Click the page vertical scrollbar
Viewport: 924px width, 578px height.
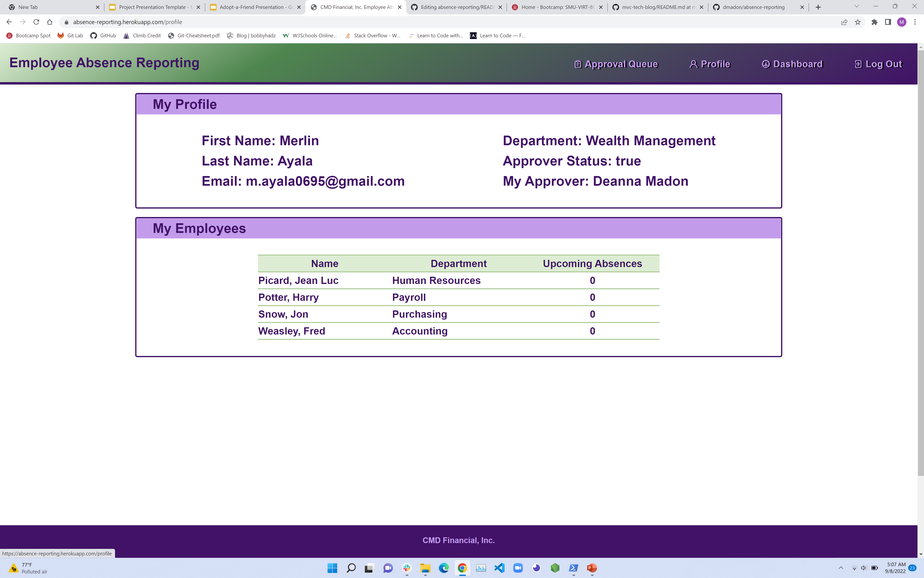tap(921, 263)
